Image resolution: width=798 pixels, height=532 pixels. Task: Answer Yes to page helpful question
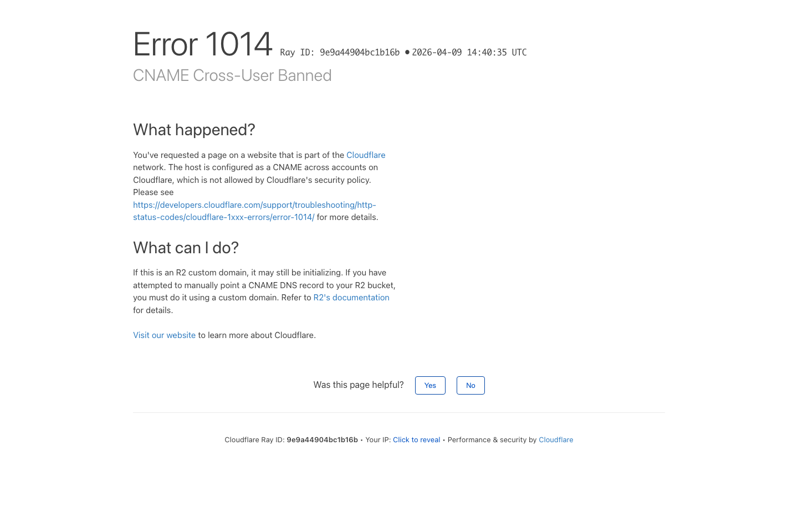click(429, 386)
